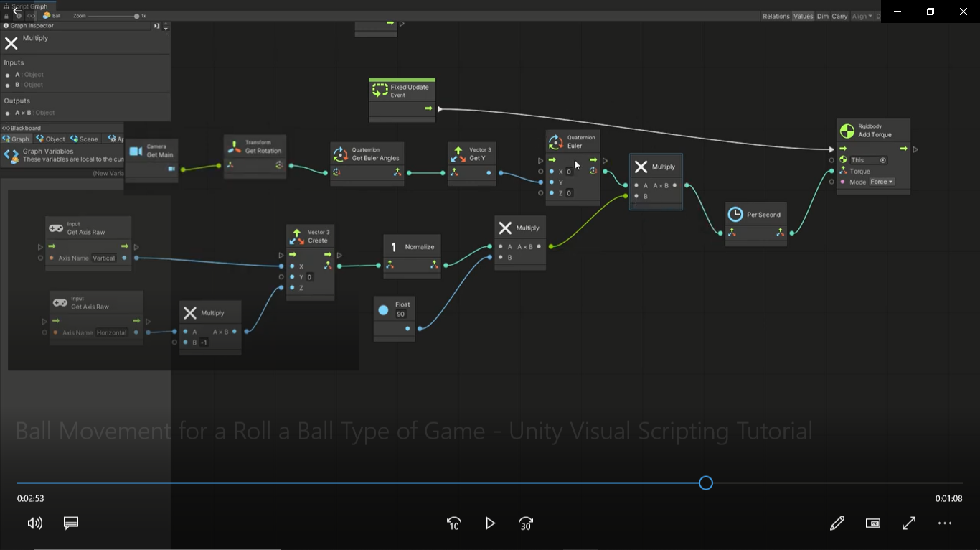Click the object picker circle beside This
The image size is (980, 550).
[883, 160]
